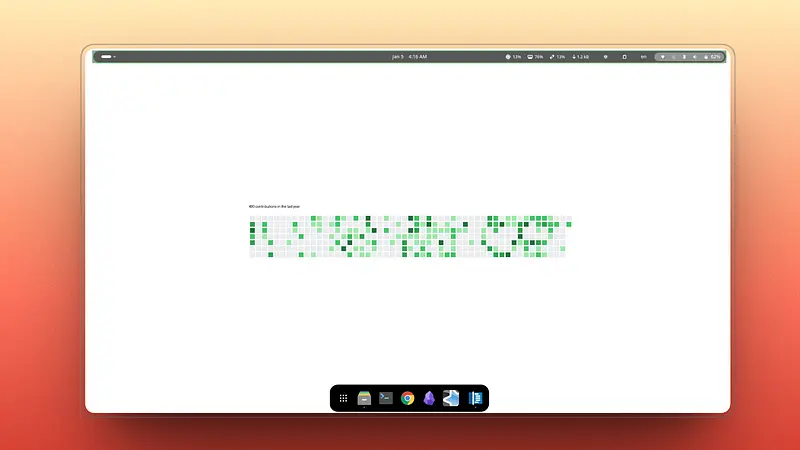Click the CPU usage indicator in top bar
Screen dimensions: 800x450
(514, 57)
